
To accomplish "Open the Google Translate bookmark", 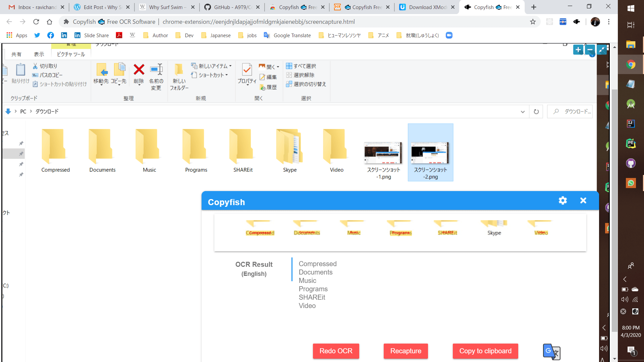I will pos(287,36).
